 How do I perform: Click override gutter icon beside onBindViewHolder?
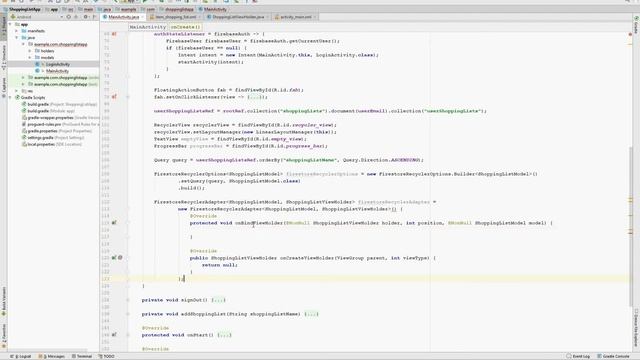click(114, 223)
